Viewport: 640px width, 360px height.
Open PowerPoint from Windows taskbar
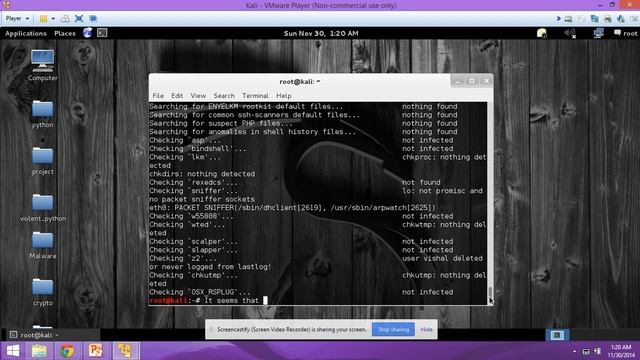pos(96,351)
